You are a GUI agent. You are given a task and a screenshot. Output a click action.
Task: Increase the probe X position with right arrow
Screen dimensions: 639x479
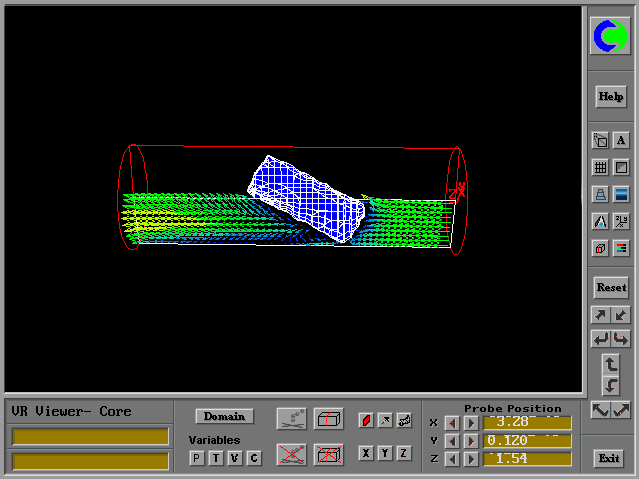pyautogui.click(x=471, y=423)
